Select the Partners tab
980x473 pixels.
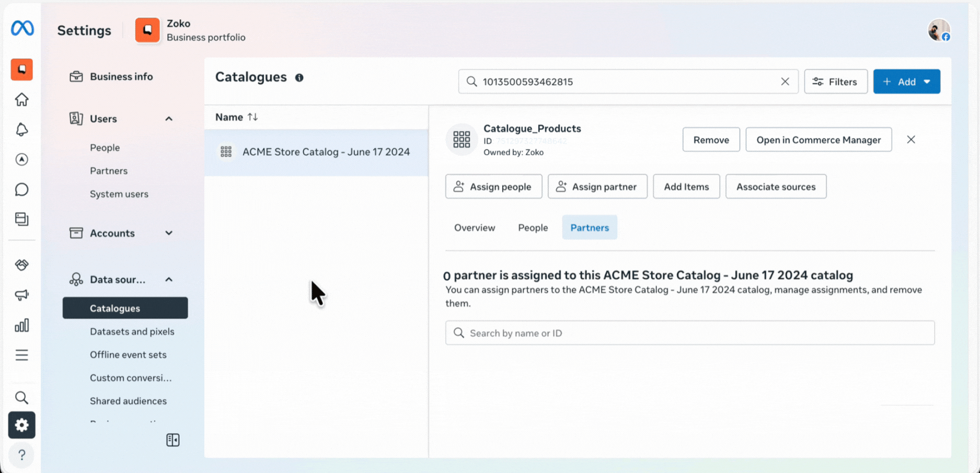tap(590, 227)
